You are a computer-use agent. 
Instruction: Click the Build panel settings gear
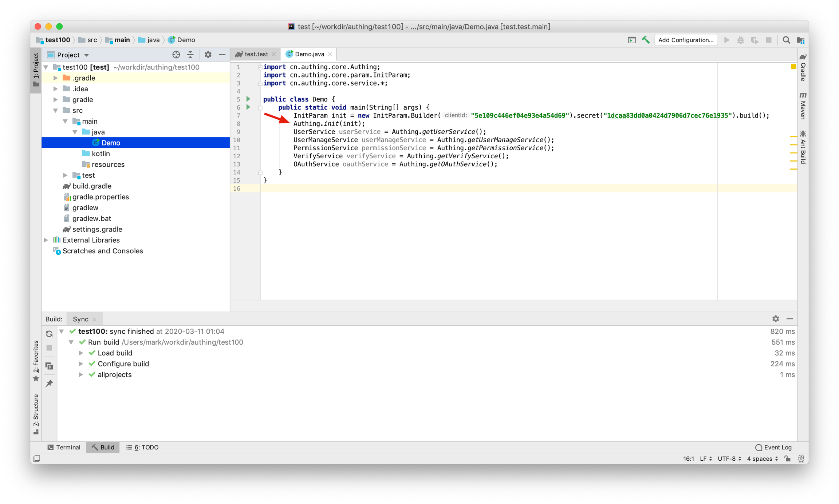776,319
